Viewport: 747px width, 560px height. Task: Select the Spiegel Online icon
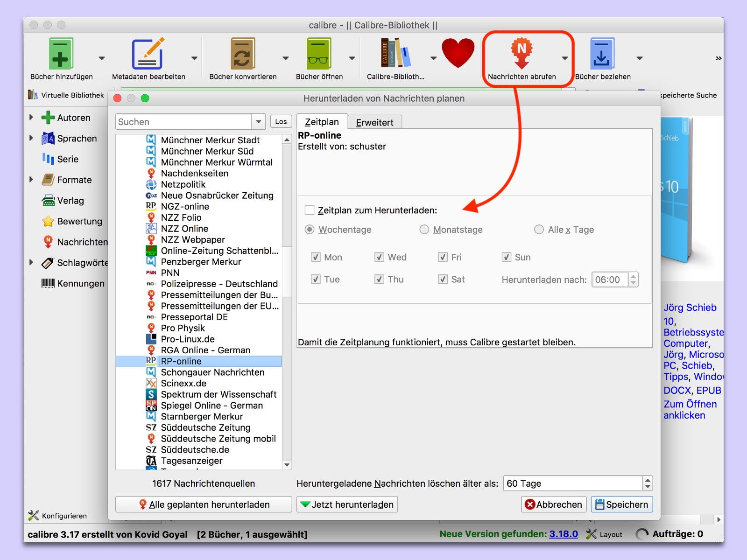point(151,406)
